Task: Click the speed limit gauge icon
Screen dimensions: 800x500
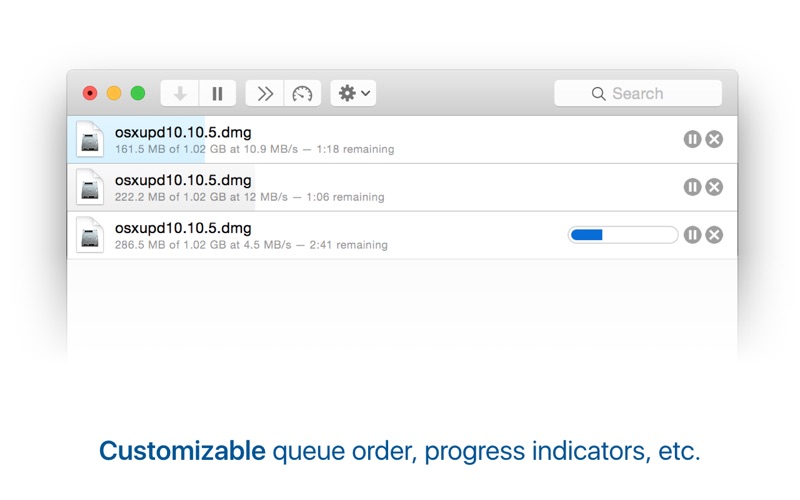Action: tap(302, 93)
